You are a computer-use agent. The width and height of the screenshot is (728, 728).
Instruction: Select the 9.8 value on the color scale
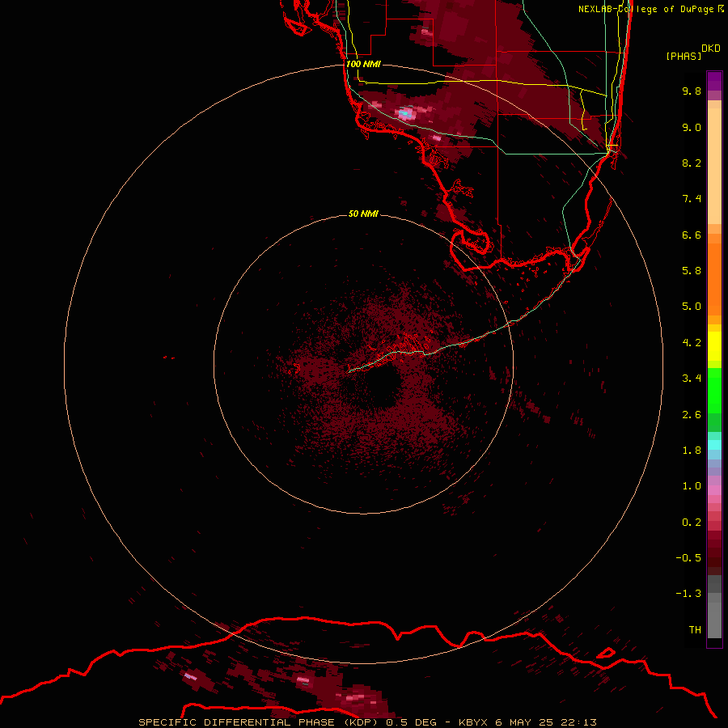pyautogui.click(x=692, y=91)
